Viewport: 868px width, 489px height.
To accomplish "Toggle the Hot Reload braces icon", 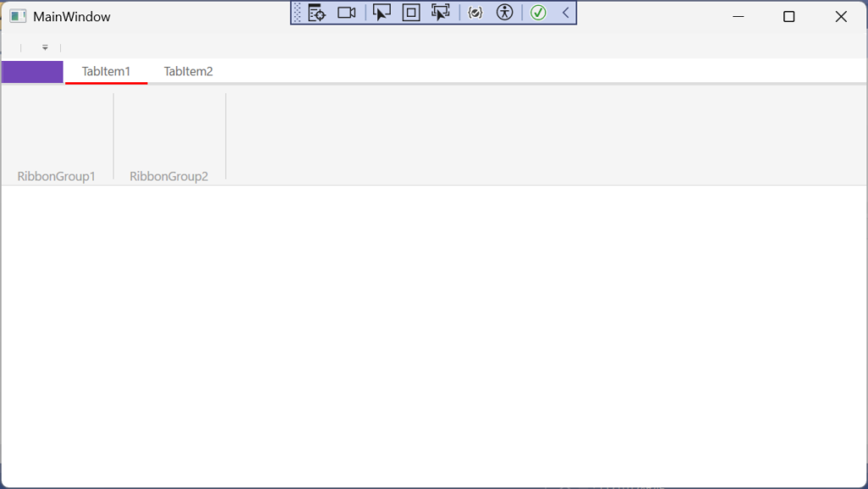I will coord(475,13).
